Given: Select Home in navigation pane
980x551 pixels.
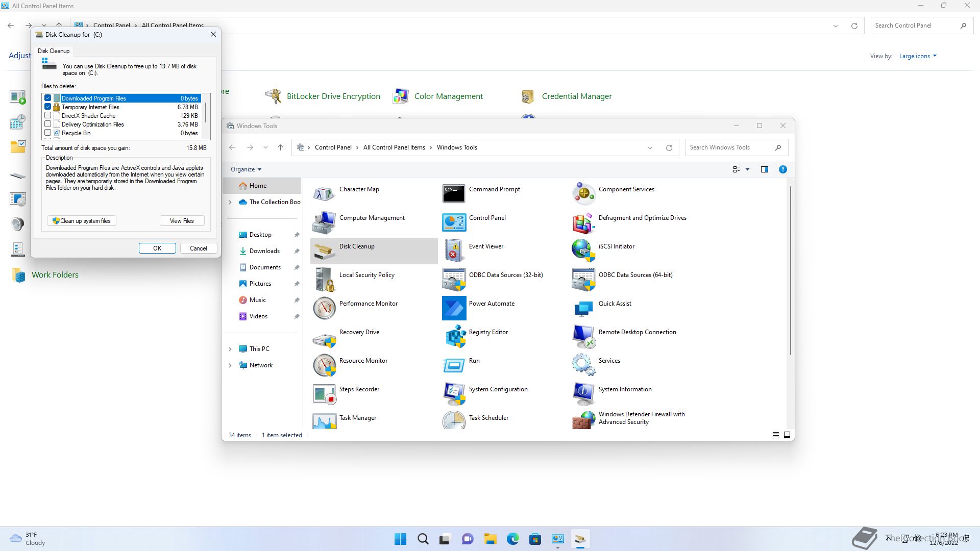Looking at the screenshot, I should [x=262, y=186].
